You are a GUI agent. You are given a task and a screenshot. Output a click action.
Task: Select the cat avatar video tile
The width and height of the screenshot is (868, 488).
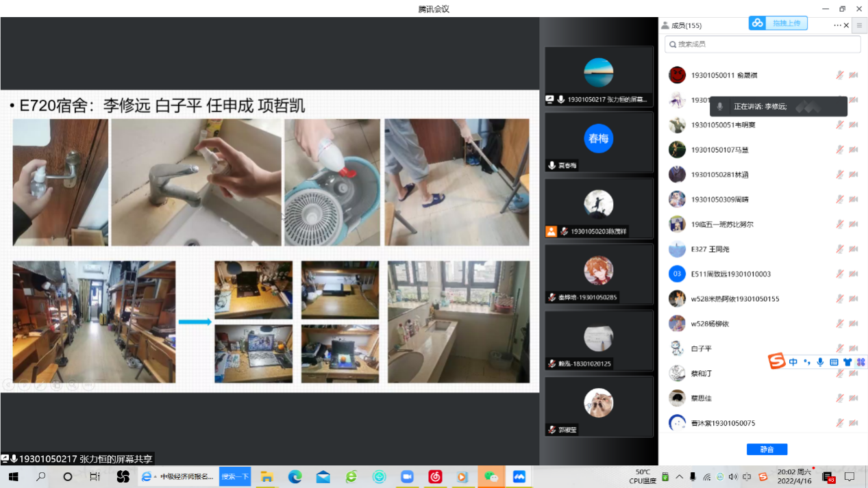pos(599,407)
